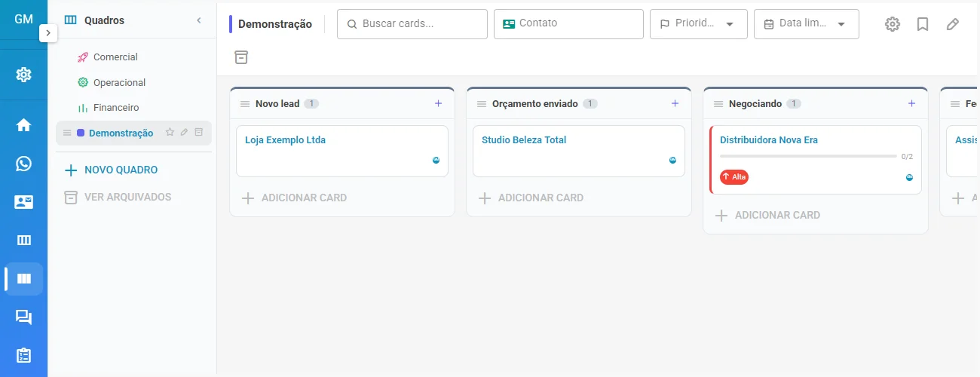Open board settings gear in top toolbar
980x377 pixels.
point(893,24)
